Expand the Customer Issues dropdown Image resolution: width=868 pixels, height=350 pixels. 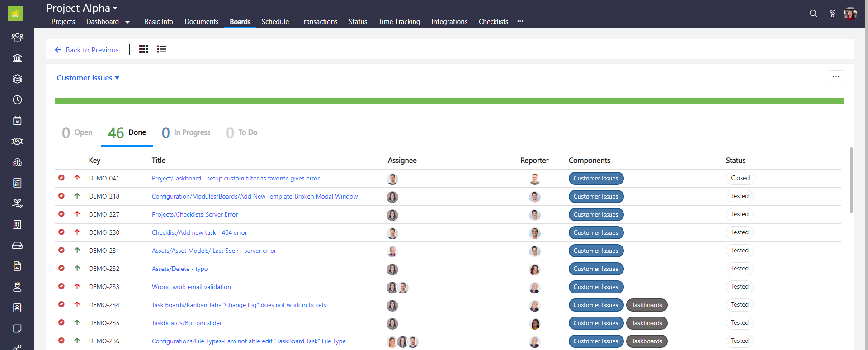[x=88, y=78]
